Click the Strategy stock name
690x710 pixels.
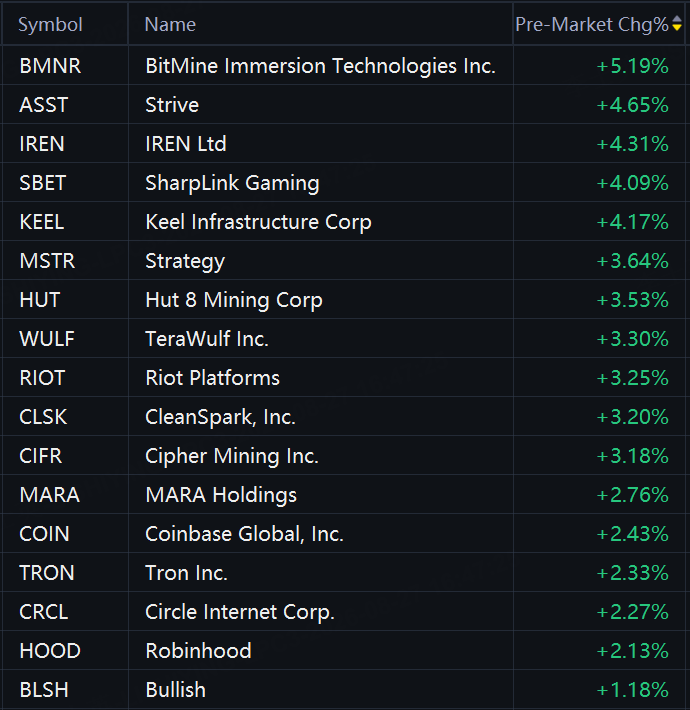point(185,262)
